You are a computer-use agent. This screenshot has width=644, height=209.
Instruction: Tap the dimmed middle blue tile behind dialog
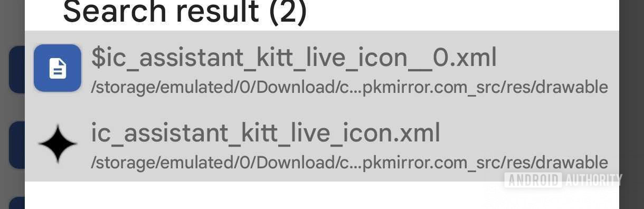point(17,145)
